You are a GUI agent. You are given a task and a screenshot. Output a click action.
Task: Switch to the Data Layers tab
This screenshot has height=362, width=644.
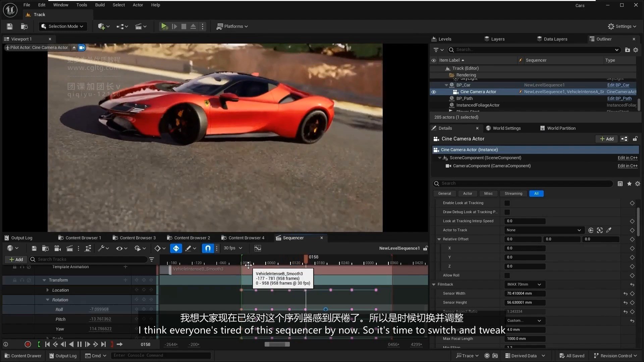click(552, 39)
